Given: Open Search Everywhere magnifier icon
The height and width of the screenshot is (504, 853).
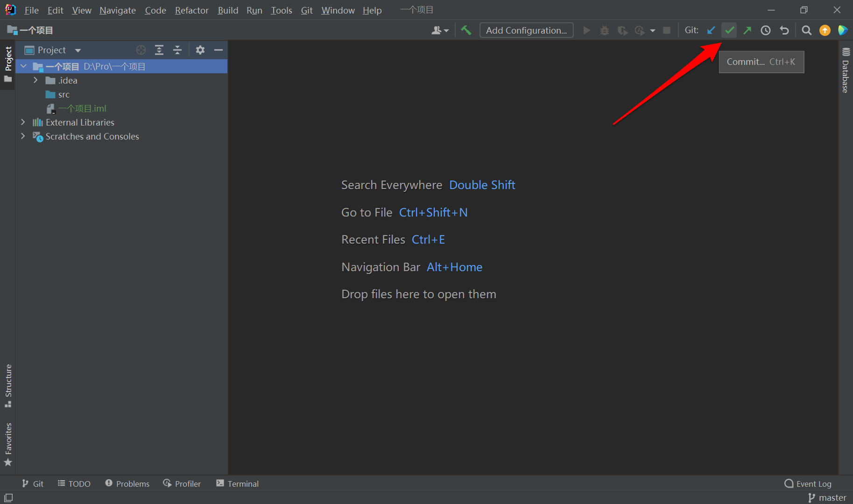Looking at the screenshot, I should point(806,30).
